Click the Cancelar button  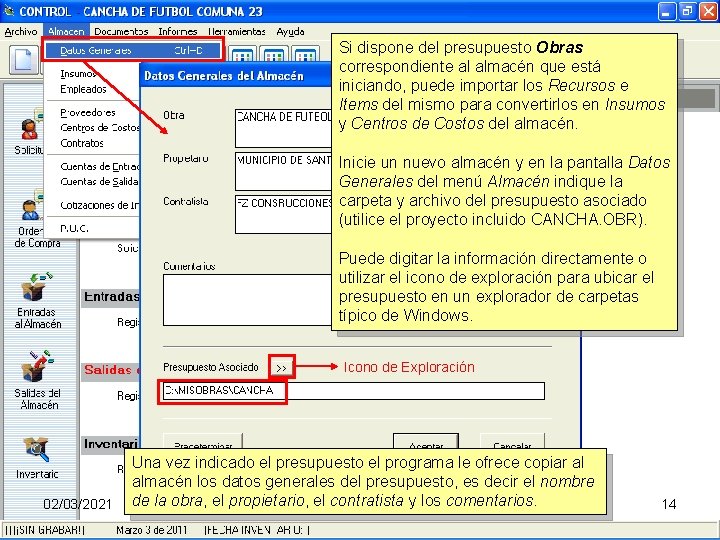click(x=512, y=442)
